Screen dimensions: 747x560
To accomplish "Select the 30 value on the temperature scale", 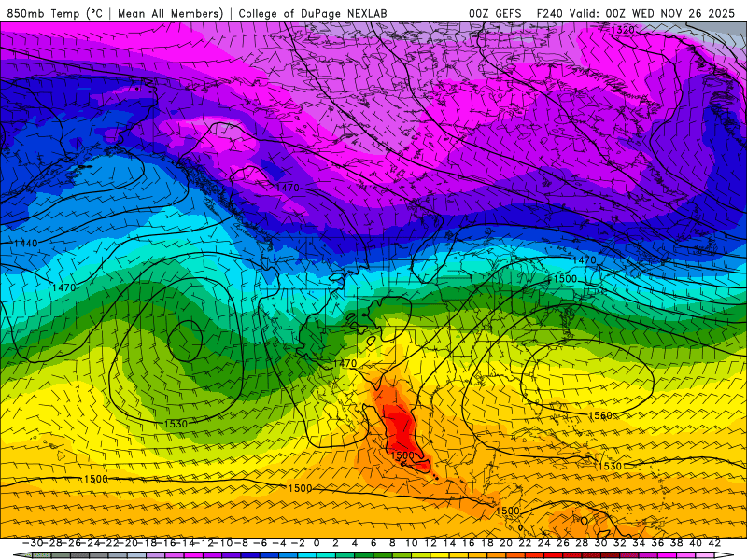I will pos(600,543).
